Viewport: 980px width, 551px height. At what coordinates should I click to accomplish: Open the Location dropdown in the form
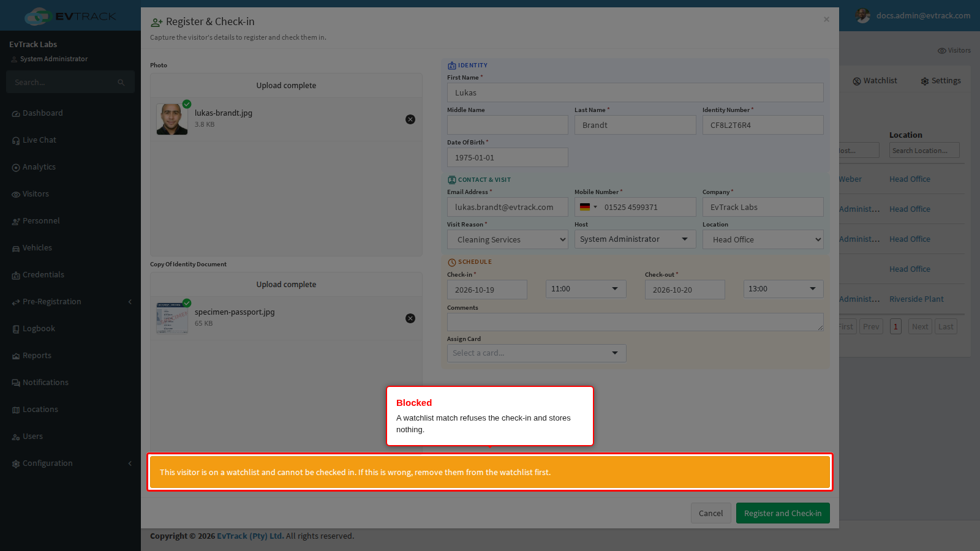coord(763,239)
